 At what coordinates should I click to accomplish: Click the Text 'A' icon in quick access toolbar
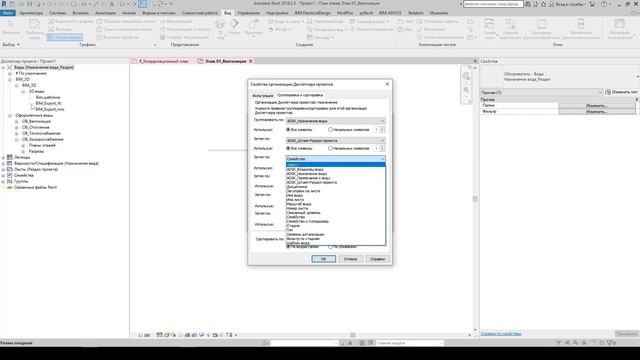coord(112,4)
